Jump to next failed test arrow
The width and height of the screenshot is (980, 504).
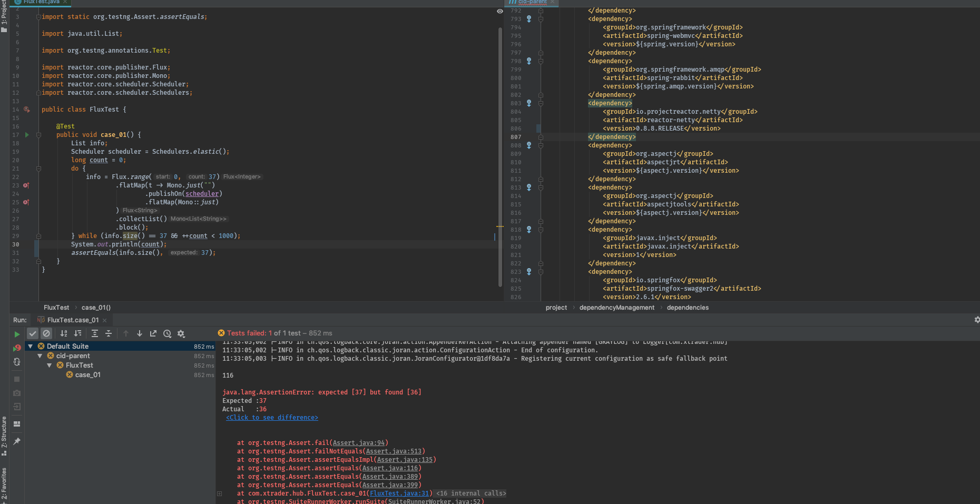pyautogui.click(x=140, y=333)
